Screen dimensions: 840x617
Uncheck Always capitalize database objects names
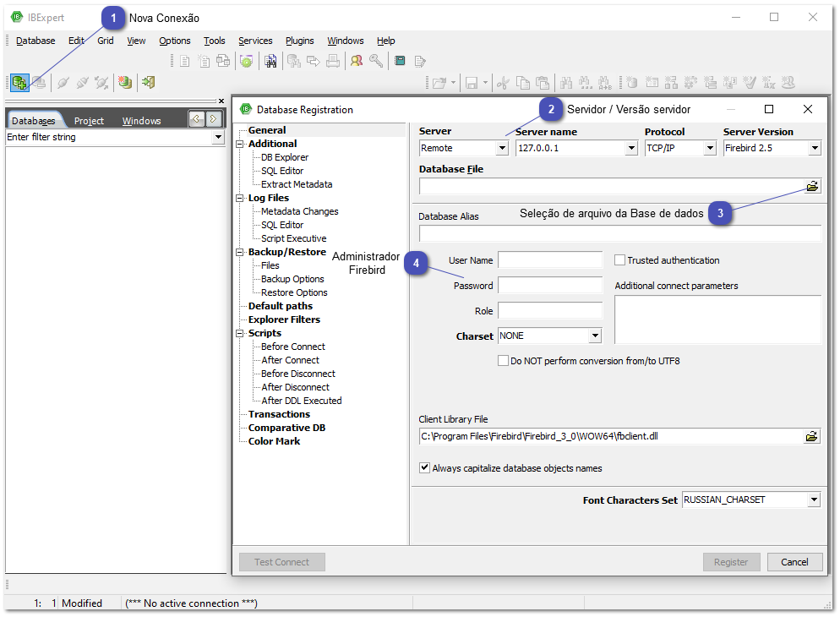425,468
